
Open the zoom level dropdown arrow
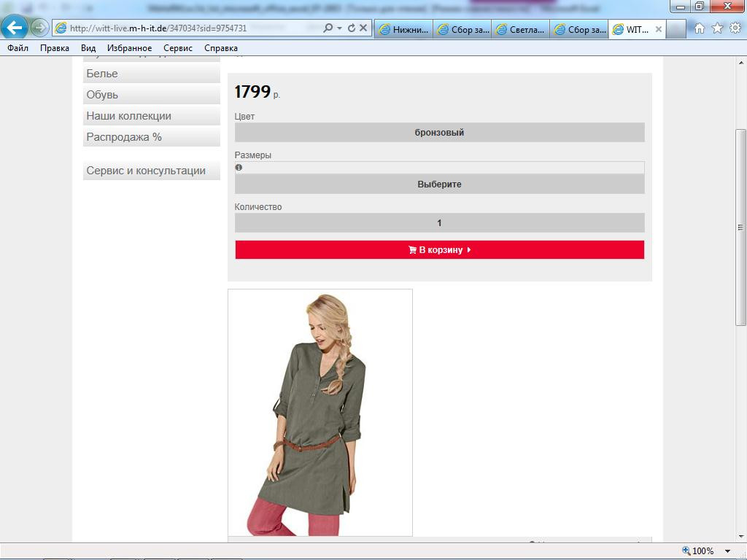pyautogui.click(x=727, y=551)
